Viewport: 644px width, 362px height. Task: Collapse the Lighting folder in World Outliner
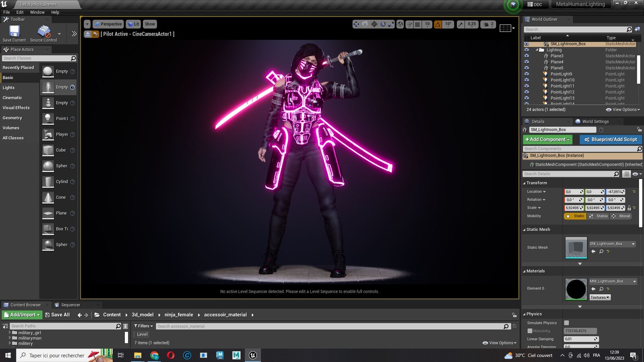coord(537,50)
